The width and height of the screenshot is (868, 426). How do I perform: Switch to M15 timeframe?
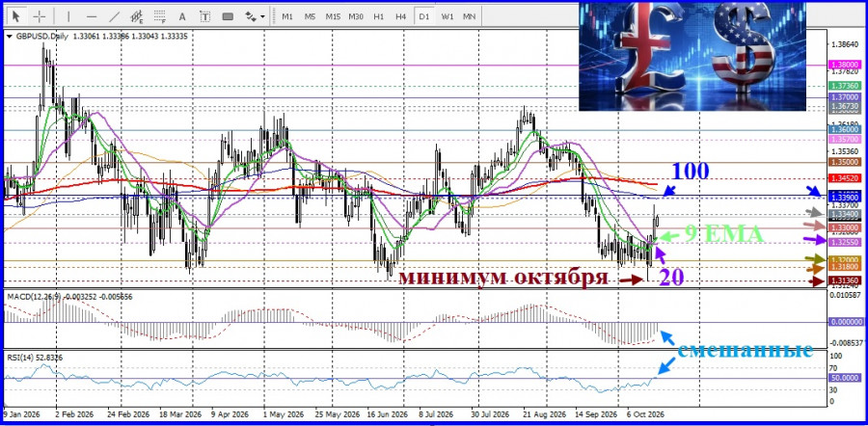point(333,16)
